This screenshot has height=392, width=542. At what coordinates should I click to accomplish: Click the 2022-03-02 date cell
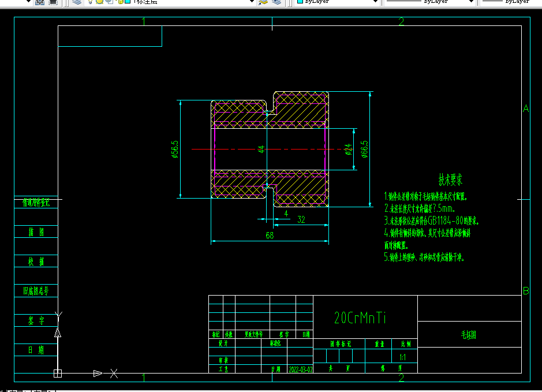[x=300, y=369]
